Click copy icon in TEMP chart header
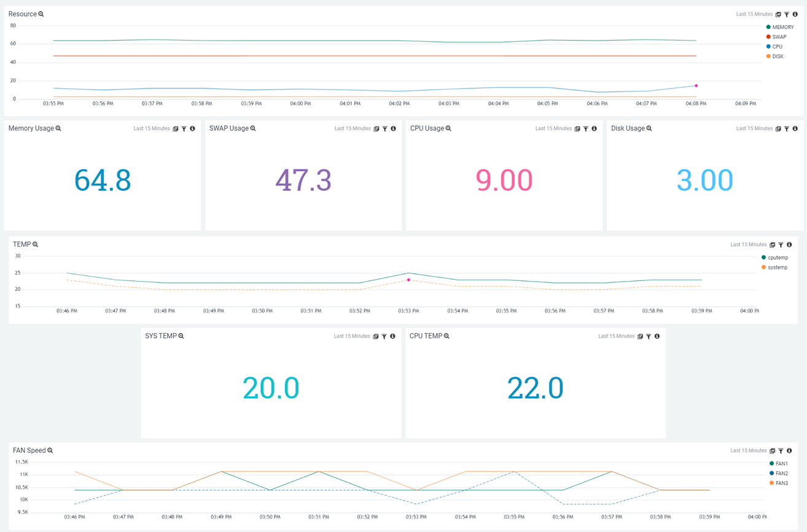 [773, 245]
